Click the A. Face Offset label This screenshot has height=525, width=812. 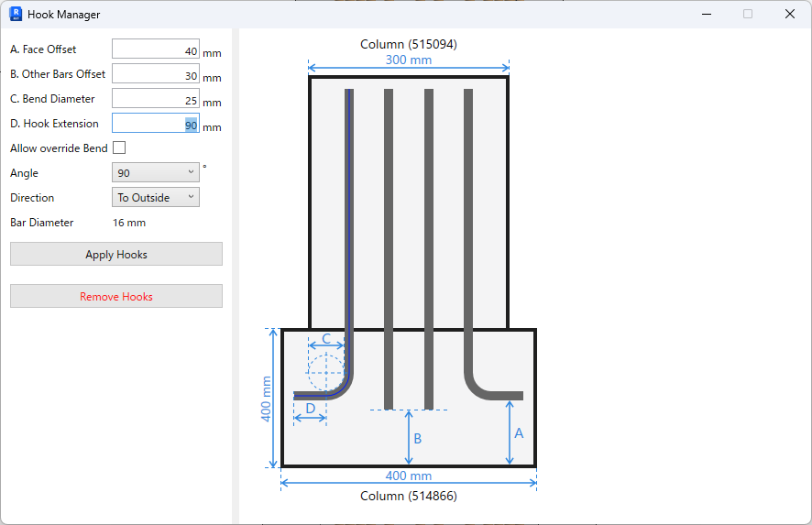click(x=43, y=49)
